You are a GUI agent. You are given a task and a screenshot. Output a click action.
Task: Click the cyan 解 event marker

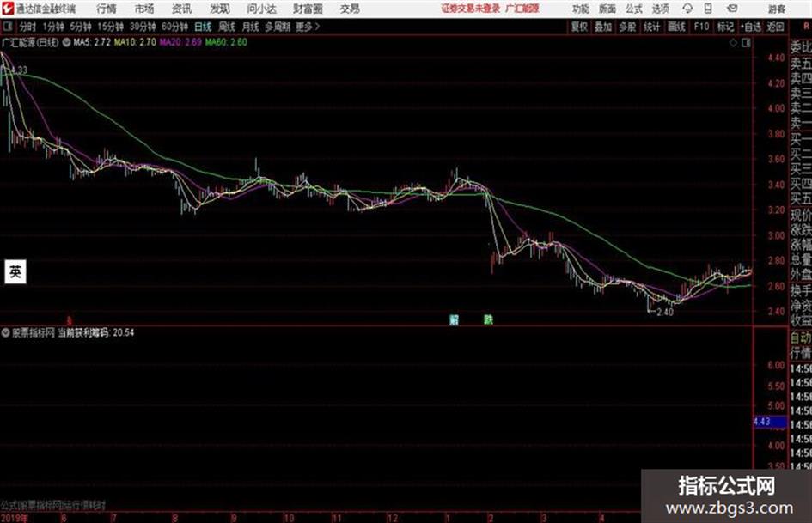(x=455, y=319)
